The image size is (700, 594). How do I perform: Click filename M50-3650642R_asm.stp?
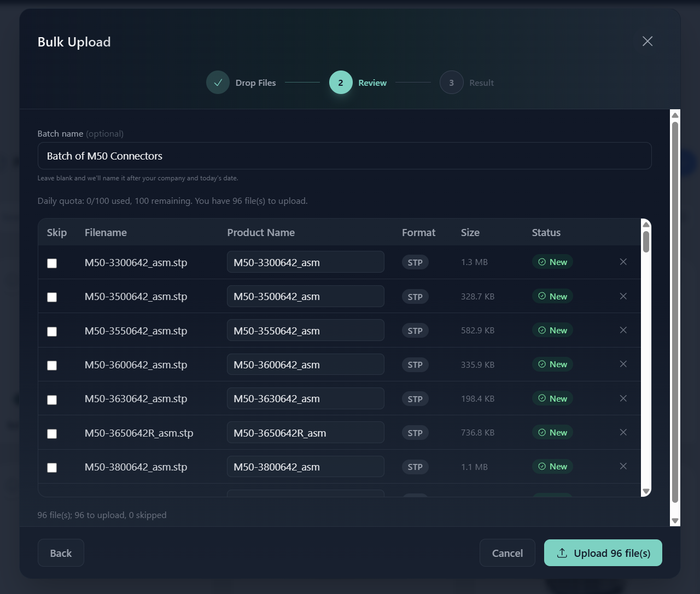click(139, 433)
